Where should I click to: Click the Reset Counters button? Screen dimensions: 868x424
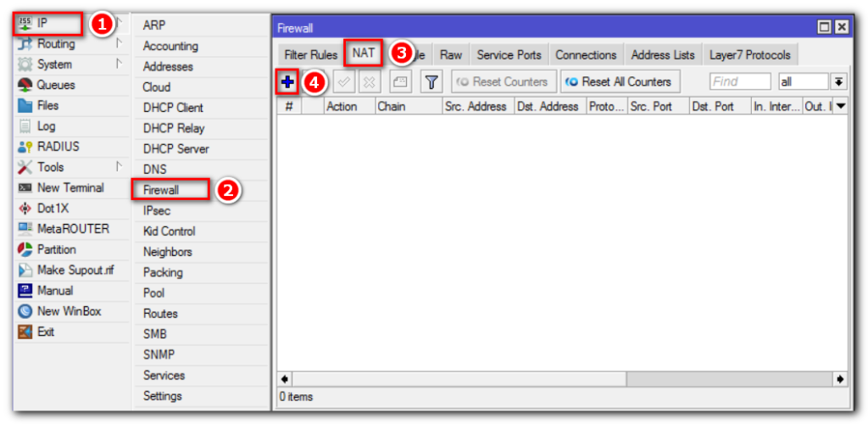504,82
